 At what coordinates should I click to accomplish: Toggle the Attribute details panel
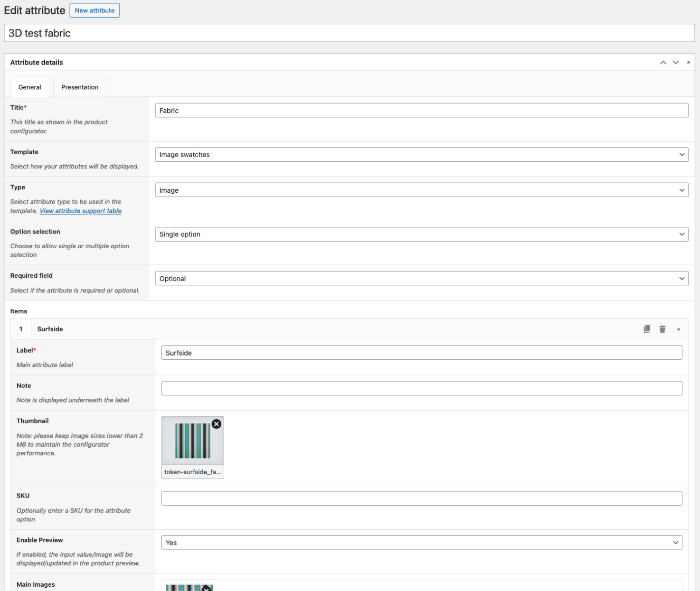[688, 62]
